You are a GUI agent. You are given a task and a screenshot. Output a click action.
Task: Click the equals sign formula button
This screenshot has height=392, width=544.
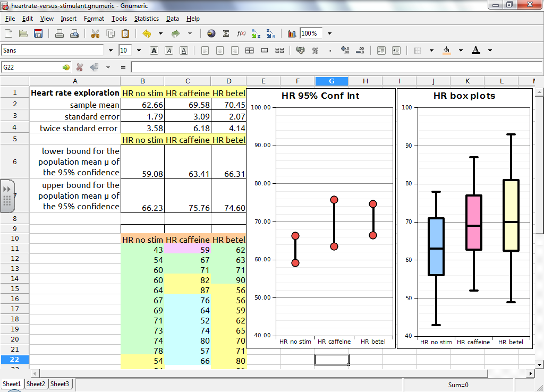click(123, 67)
